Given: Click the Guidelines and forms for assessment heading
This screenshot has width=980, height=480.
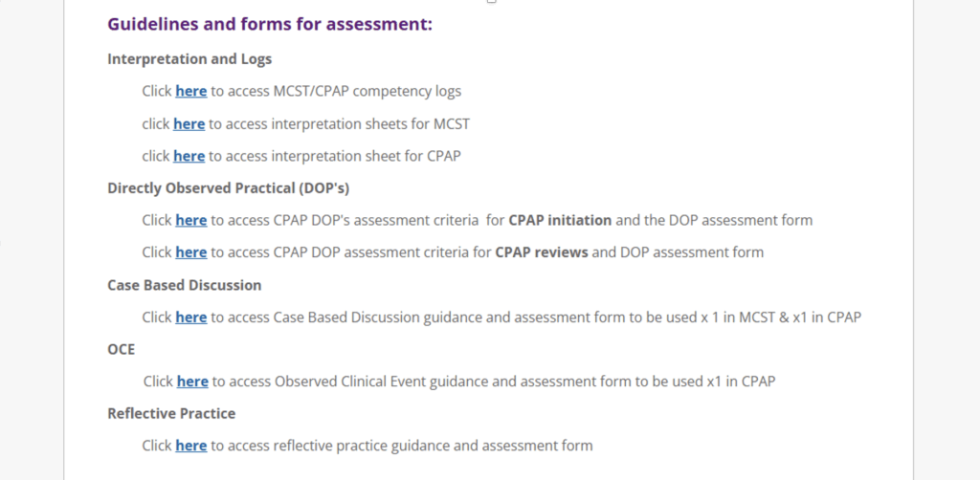Looking at the screenshot, I should point(270,25).
